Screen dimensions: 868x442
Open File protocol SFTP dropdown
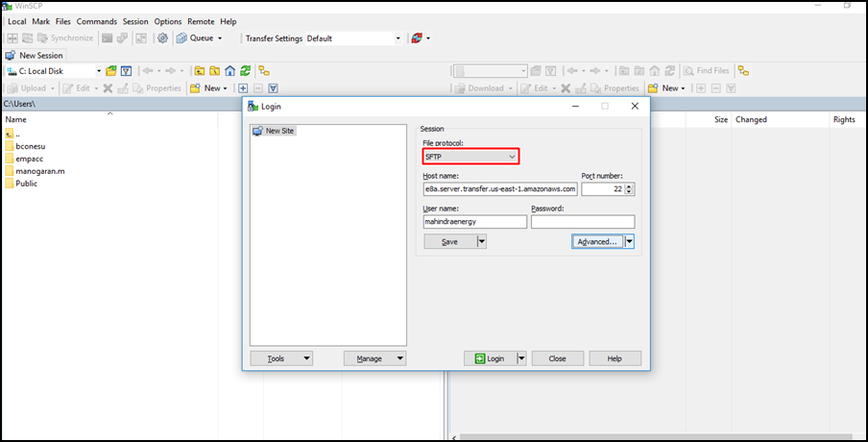(470, 157)
